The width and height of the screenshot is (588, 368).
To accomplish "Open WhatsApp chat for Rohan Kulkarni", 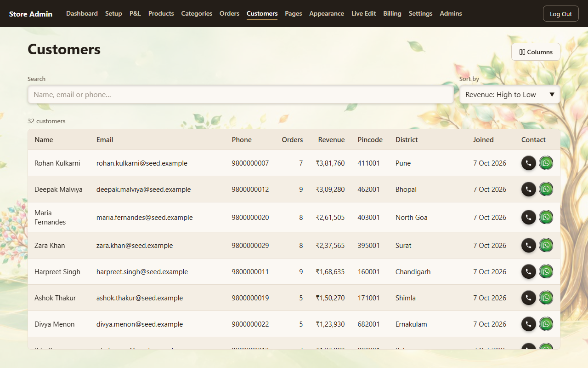I will pyautogui.click(x=546, y=163).
